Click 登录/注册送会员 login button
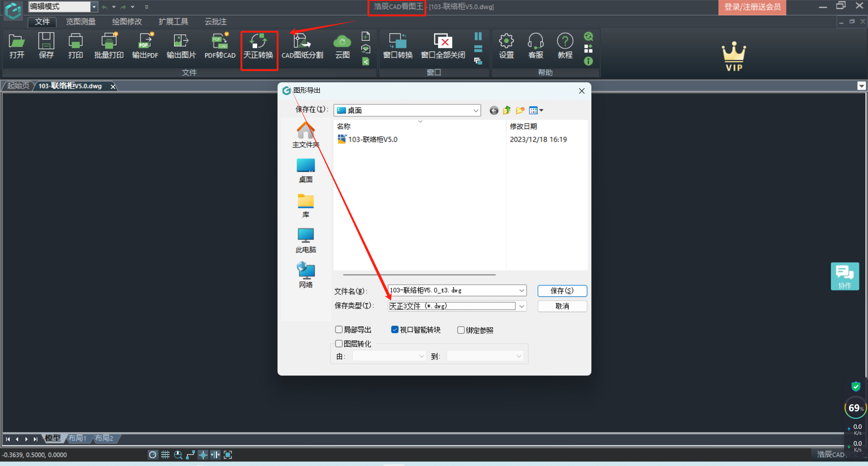 pyautogui.click(x=752, y=7)
